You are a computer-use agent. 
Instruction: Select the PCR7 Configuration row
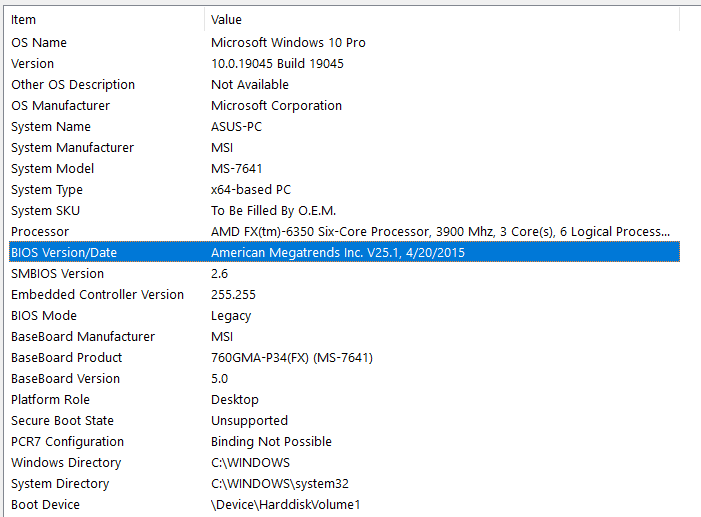coord(344,441)
